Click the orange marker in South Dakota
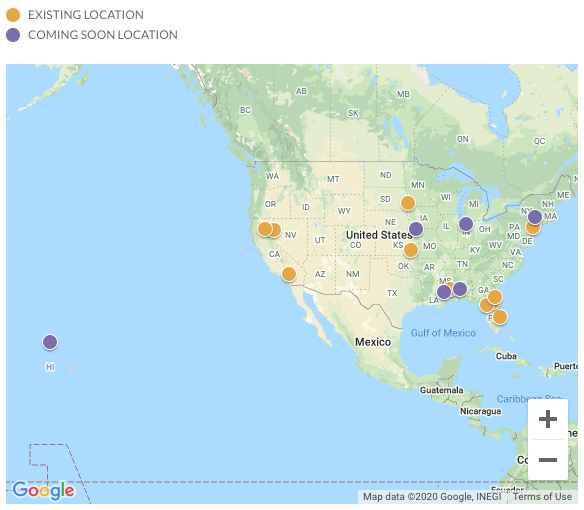 [x=408, y=203]
